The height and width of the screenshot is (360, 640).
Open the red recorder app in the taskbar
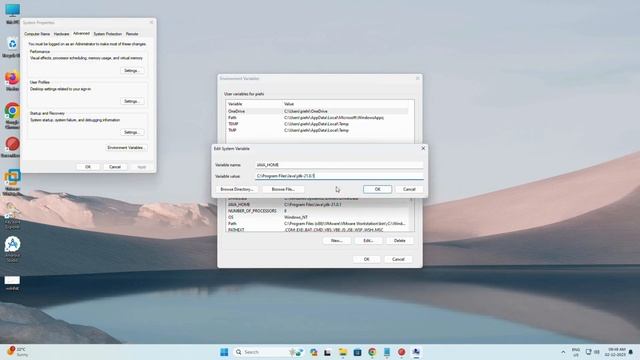pos(401,352)
